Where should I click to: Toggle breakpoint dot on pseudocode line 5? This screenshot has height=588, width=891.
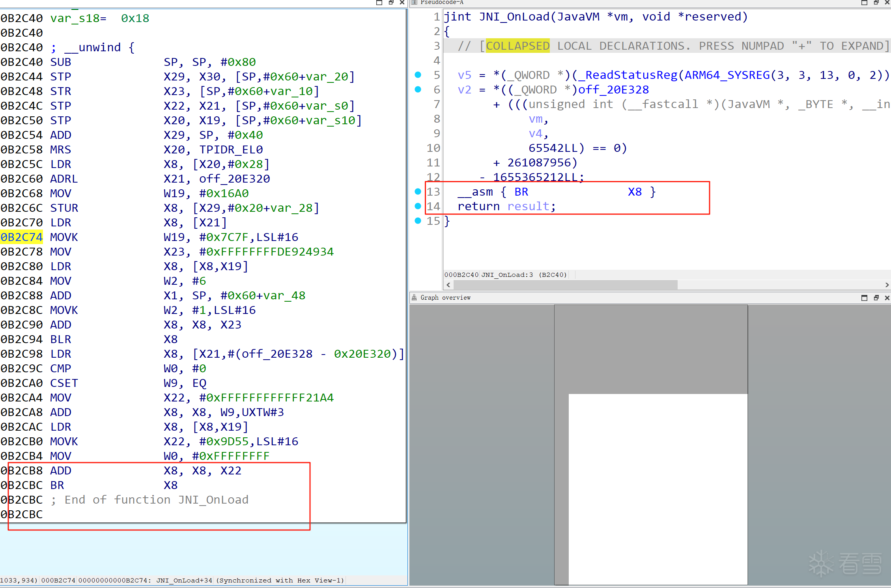(x=418, y=75)
